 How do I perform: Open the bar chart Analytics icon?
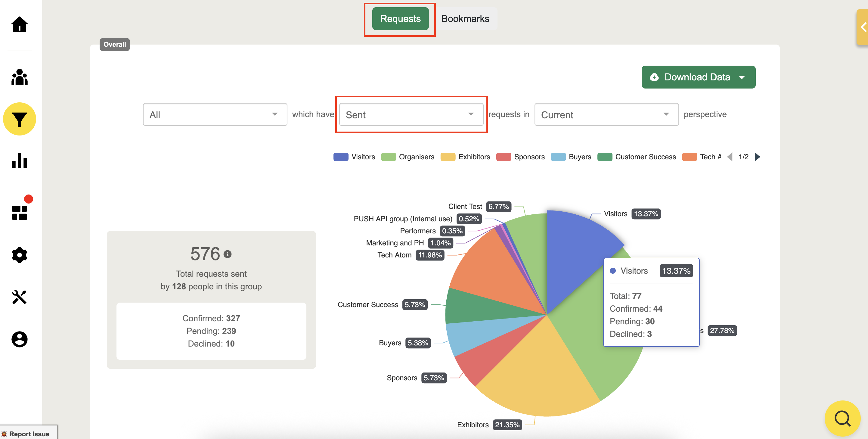pyautogui.click(x=19, y=160)
